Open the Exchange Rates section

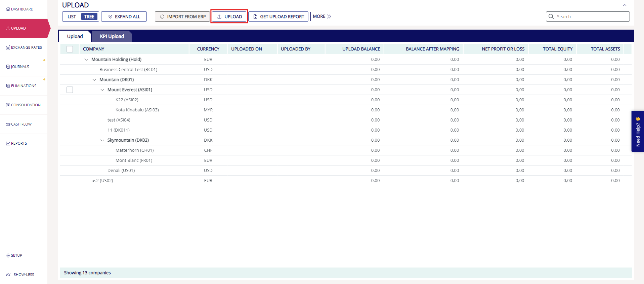tap(24, 47)
